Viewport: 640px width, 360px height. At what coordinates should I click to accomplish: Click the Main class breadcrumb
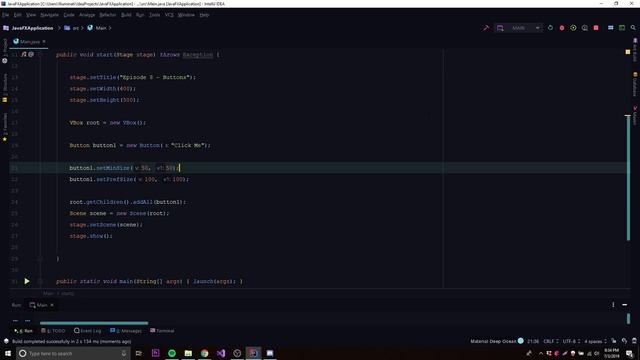97,28
